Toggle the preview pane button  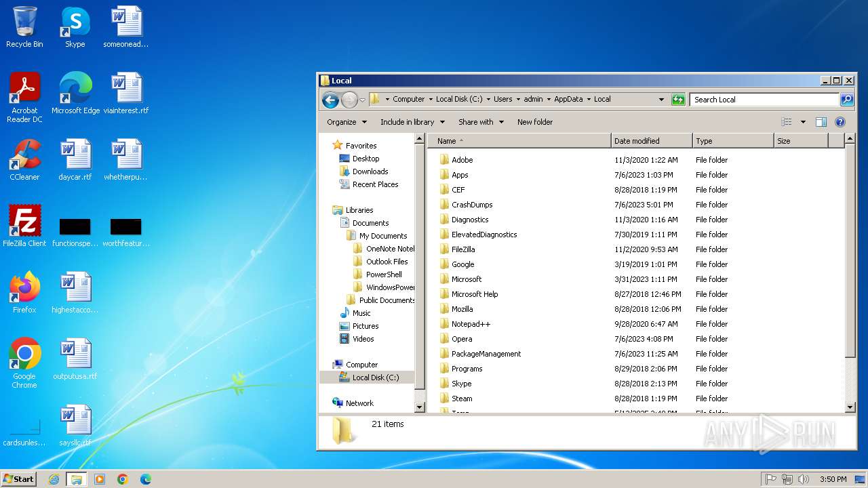(821, 122)
